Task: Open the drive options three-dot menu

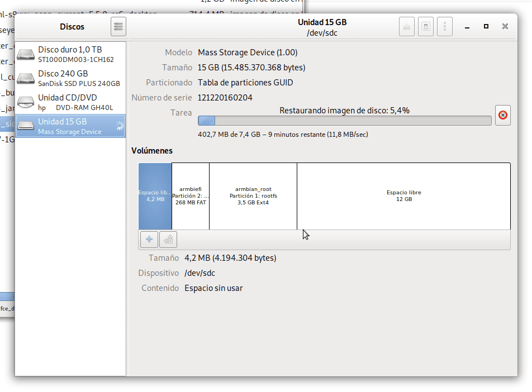Action: coord(444,26)
